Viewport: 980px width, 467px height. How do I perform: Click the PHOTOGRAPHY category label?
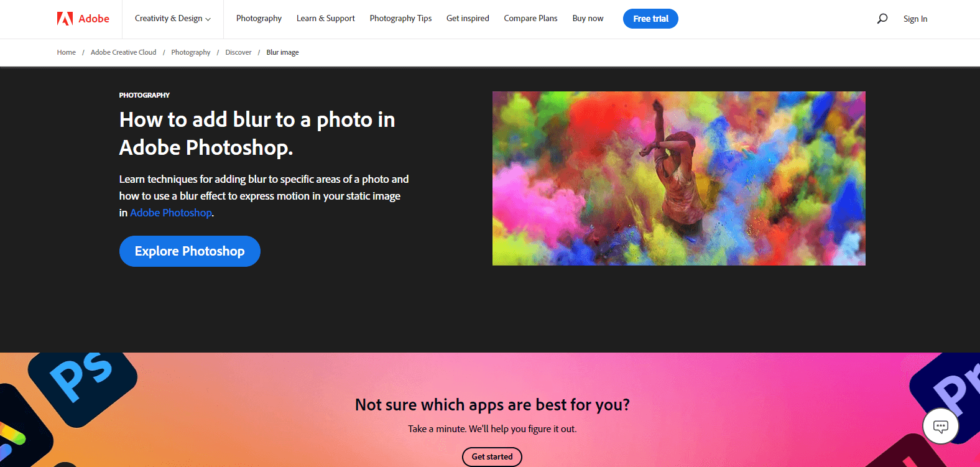tap(144, 95)
